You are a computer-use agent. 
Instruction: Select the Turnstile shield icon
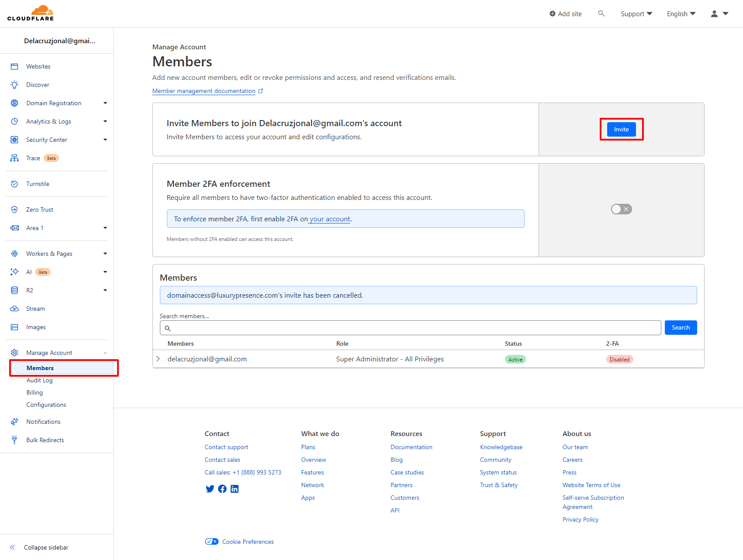pyautogui.click(x=14, y=184)
